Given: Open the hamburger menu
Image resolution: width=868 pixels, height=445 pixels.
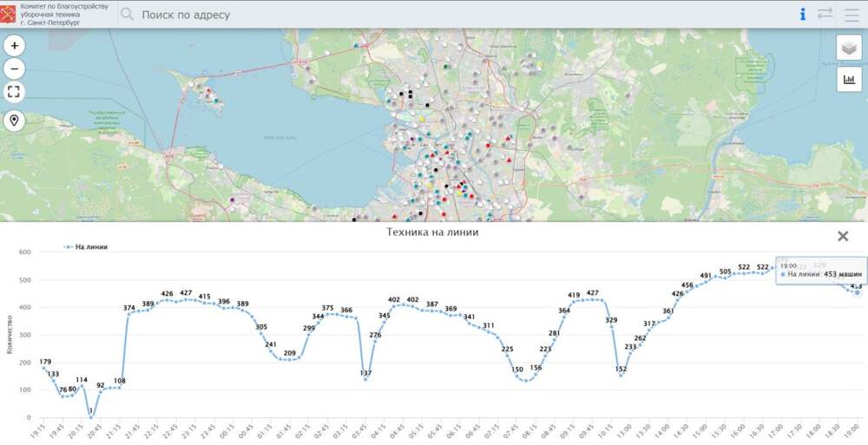Looking at the screenshot, I should pos(852,14).
